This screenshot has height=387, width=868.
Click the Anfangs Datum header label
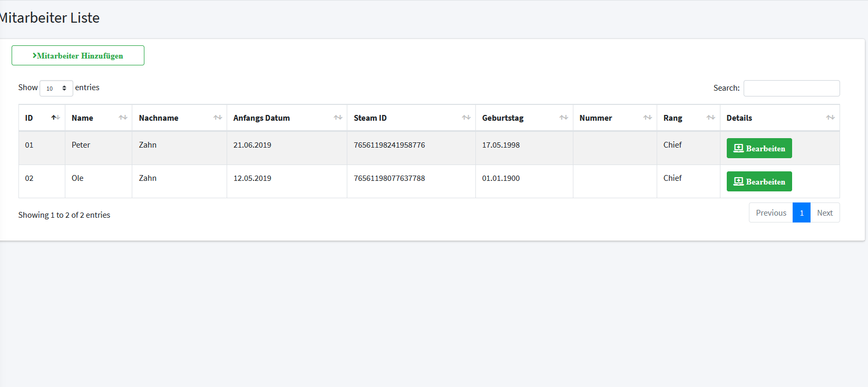(261, 118)
